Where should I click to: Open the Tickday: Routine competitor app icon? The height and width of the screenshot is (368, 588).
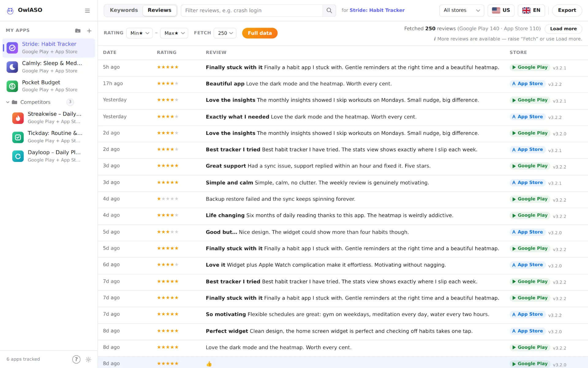pos(18,137)
